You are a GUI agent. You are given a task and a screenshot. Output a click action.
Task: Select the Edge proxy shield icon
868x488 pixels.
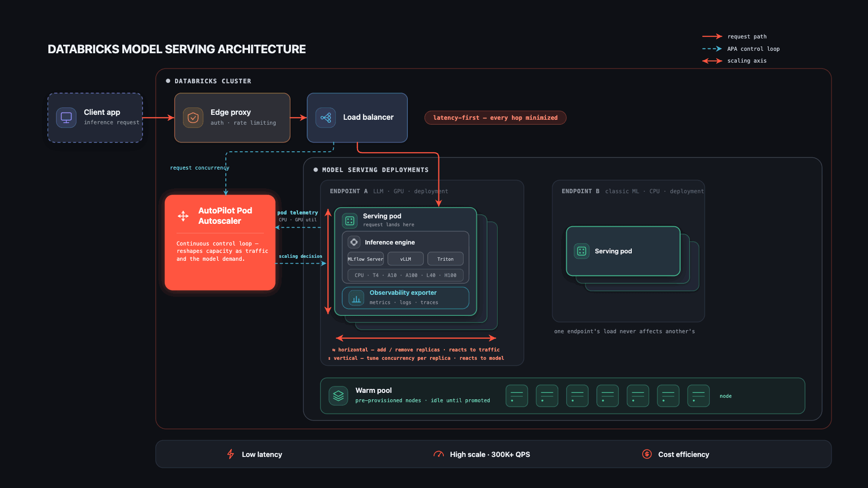[x=193, y=118]
